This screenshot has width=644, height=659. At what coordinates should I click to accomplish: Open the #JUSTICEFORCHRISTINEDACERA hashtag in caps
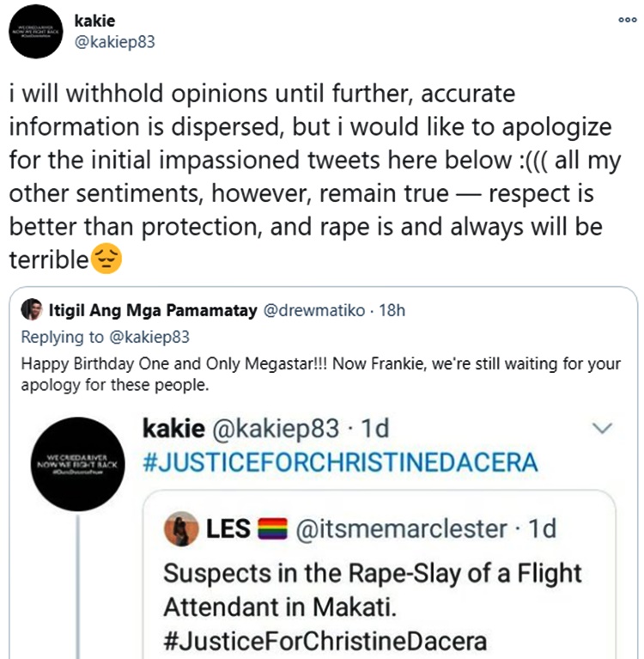[337, 463]
